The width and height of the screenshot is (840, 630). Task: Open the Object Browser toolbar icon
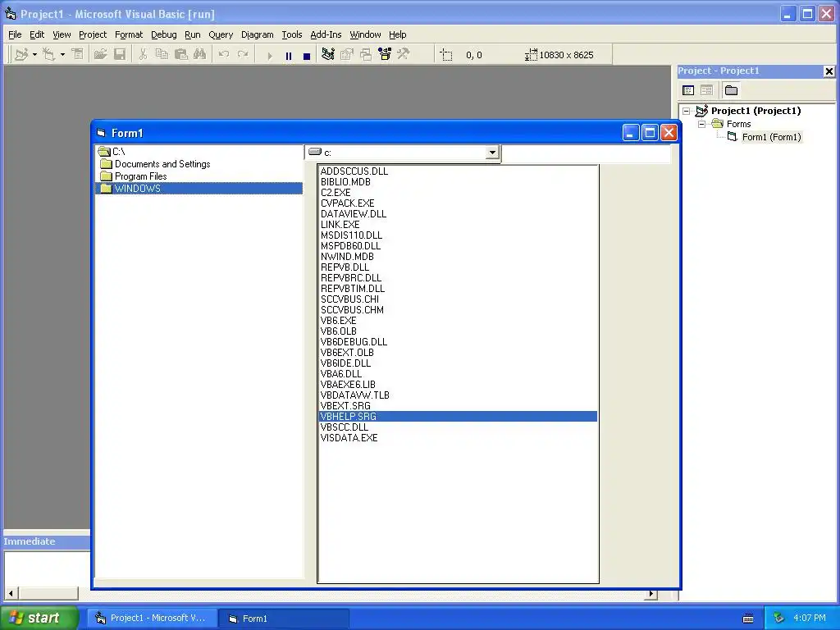[x=385, y=55]
